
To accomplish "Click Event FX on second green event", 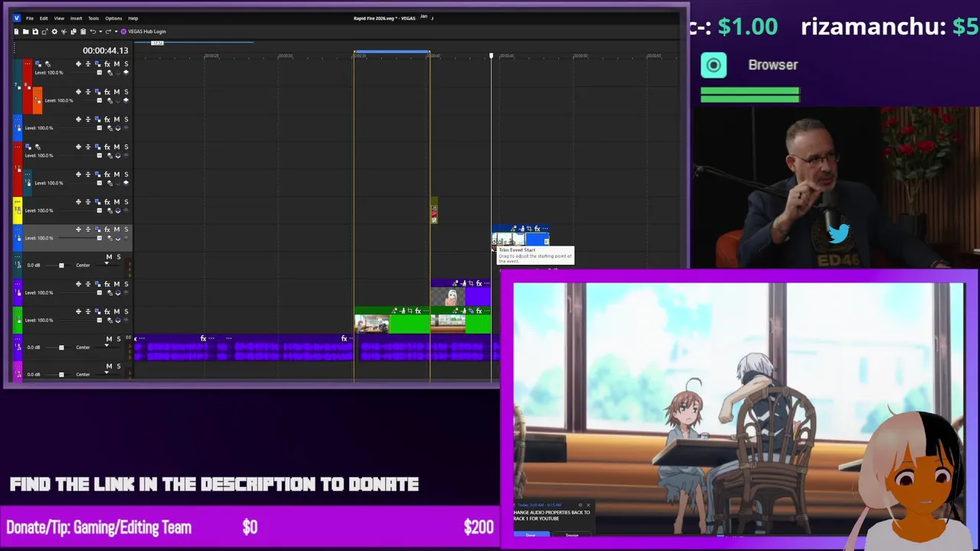I will pos(479,311).
